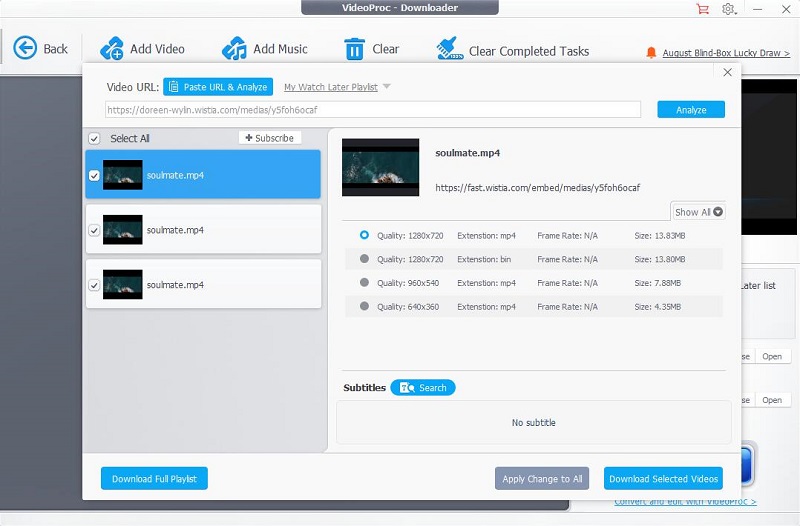Open the settings gear in title bar
The width and height of the screenshot is (800, 526).
tap(728, 9)
